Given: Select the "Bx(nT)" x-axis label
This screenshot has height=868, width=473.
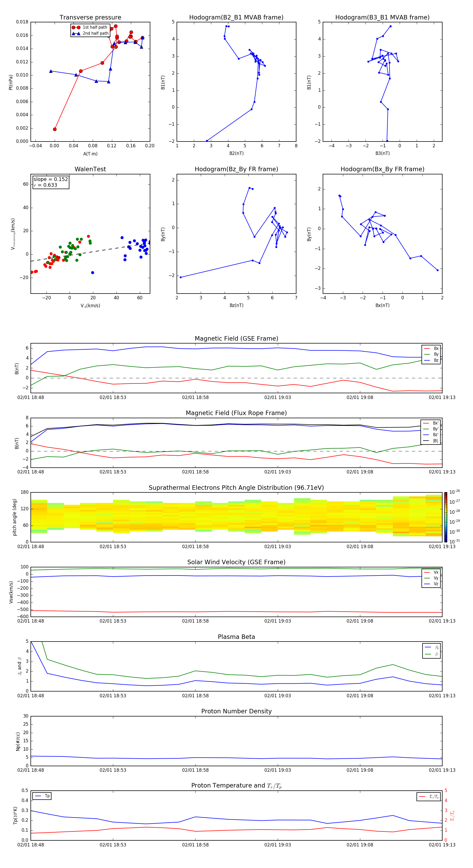Looking at the screenshot, I should 382,305.
